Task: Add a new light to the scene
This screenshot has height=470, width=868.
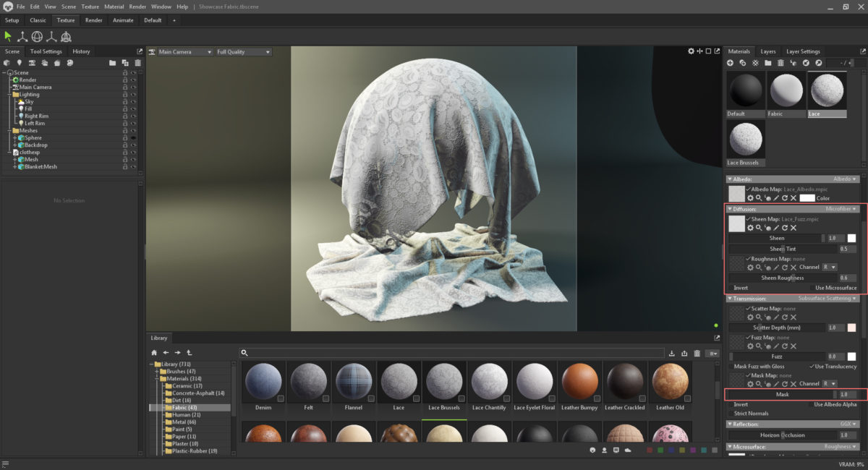Action: [20, 63]
